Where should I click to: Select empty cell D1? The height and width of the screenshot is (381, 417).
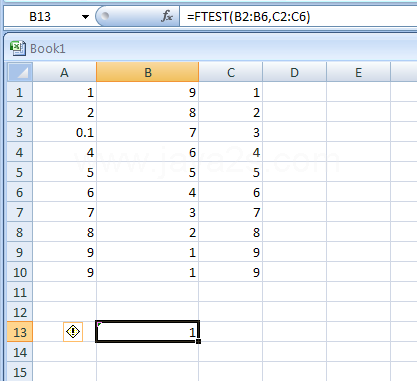point(294,92)
